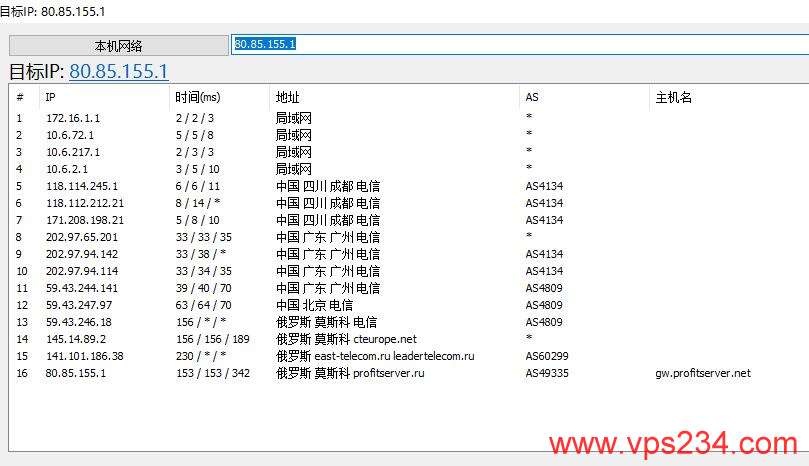Screen dimensions: 809x466
Task: Select hop row with IP 118.114.245.1
Action: point(409,186)
